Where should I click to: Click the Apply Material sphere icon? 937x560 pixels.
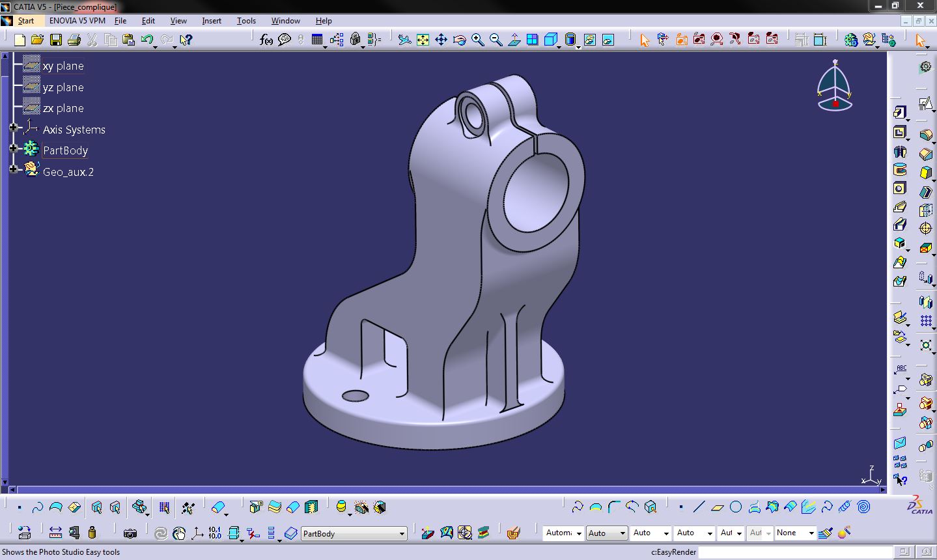pos(844,533)
